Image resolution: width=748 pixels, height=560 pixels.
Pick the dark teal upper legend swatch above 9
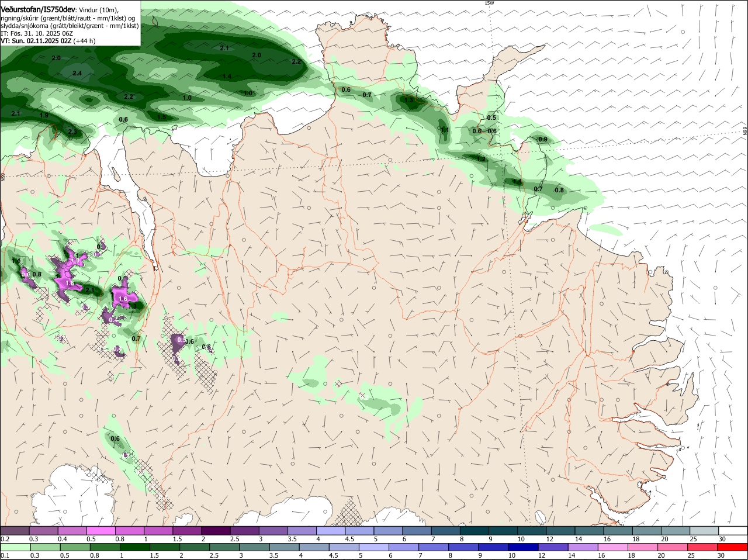(503, 531)
